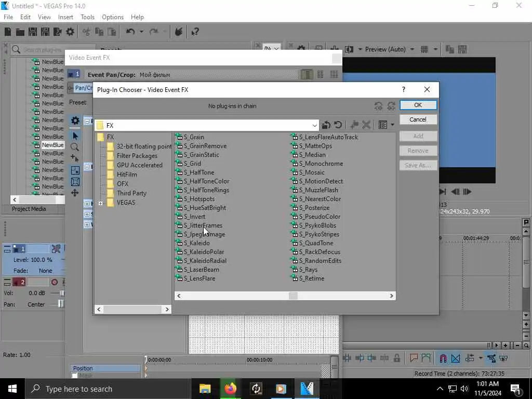This screenshot has width=532, height=399.
Task: Click the Save icon in main toolbar
Action: pos(33,32)
